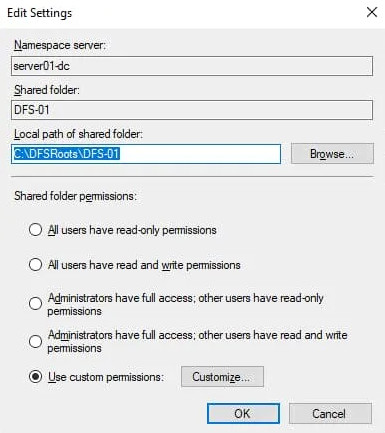Screen dimensions: 385x433
Task: Click the 'Namespace server:' label
Action: coord(60,45)
